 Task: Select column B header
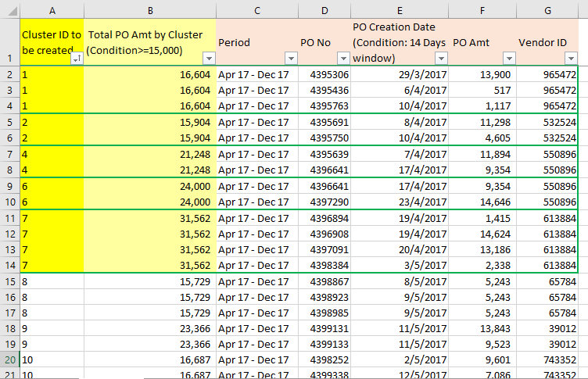149,9
